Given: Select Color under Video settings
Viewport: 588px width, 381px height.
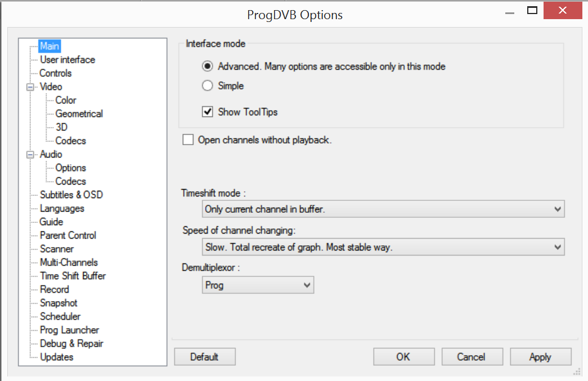Looking at the screenshot, I should pyautogui.click(x=66, y=100).
